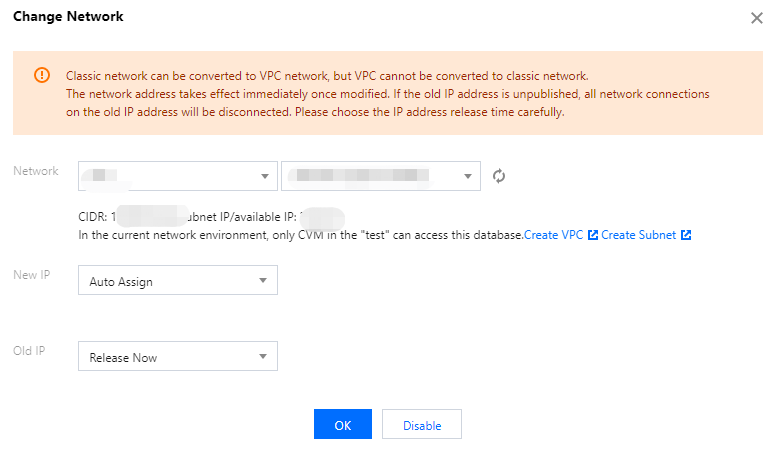The height and width of the screenshot is (451, 773).
Task: Open the Create Subnet link
Action: [638, 235]
